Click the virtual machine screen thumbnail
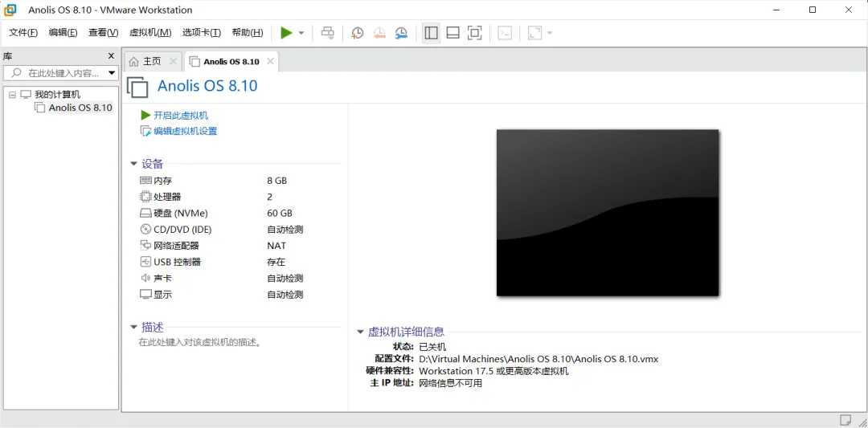868x428 pixels. [x=608, y=212]
